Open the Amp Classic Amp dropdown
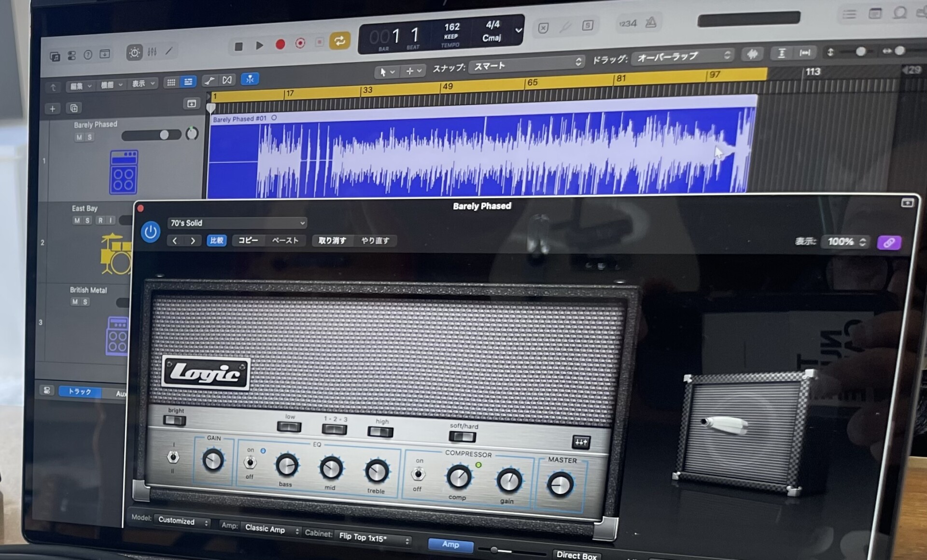The height and width of the screenshot is (560, 927). [x=271, y=529]
